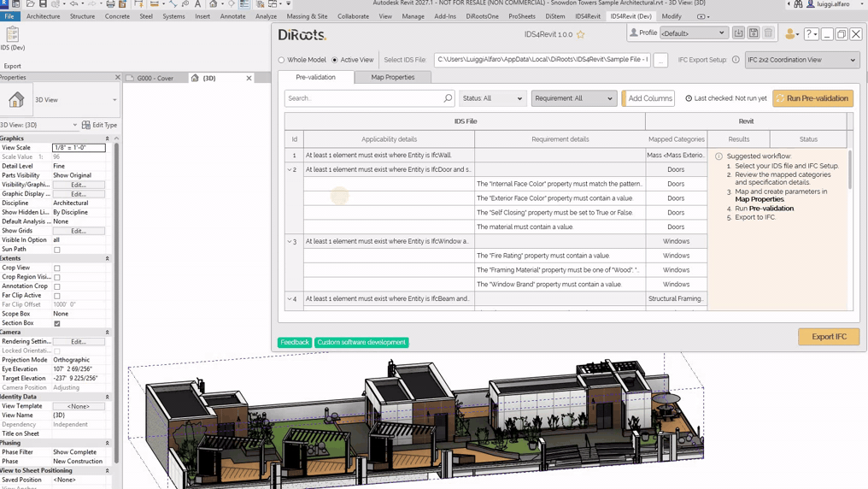Click the browse (...) button for IDS file
This screenshot has width=868, height=489.
(660, 60)
